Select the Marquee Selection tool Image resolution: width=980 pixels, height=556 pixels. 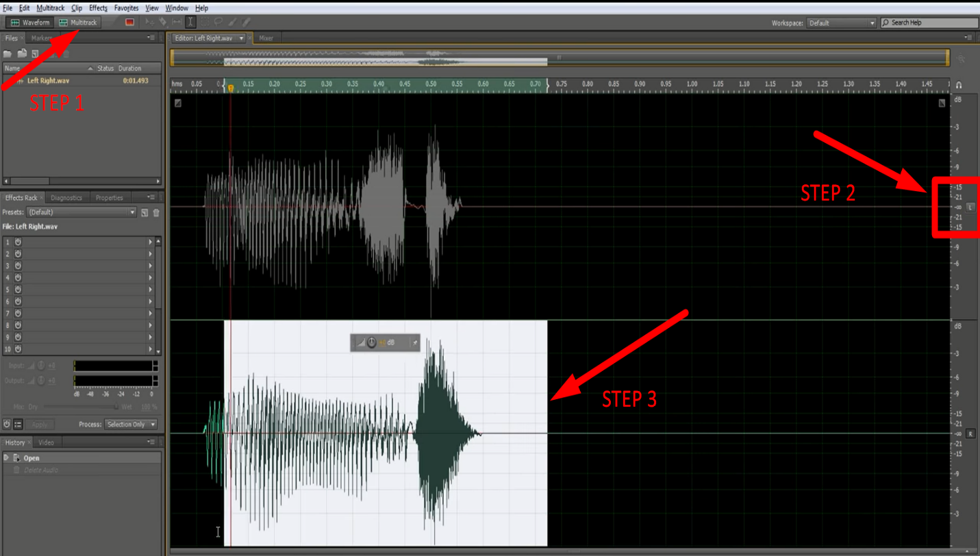pyautogui.click(x=204, y=22)
